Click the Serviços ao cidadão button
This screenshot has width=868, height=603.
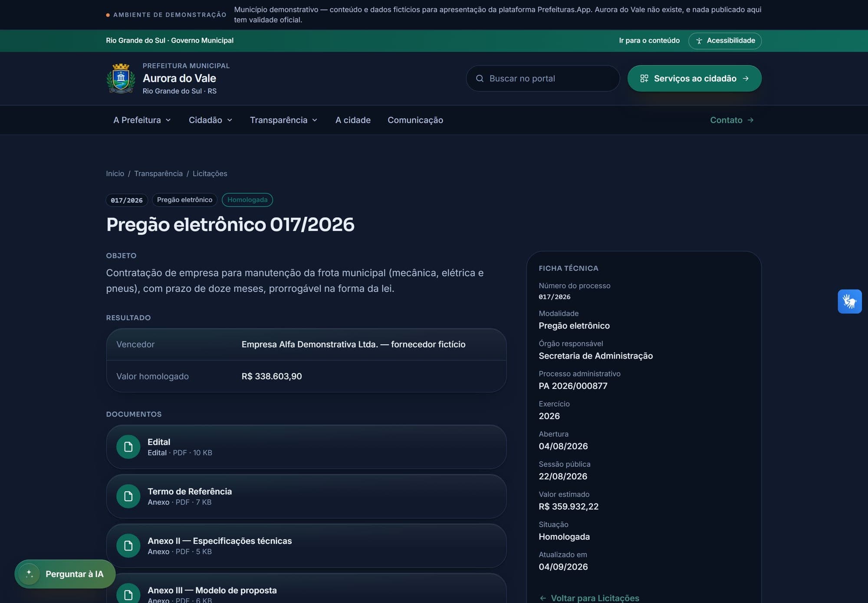coord(694,79)
